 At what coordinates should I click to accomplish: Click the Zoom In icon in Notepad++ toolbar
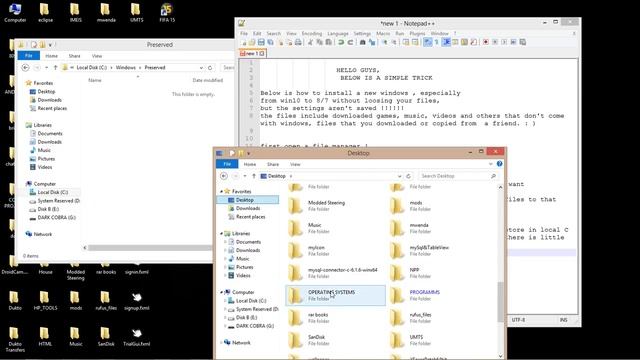tap(384, 42)
